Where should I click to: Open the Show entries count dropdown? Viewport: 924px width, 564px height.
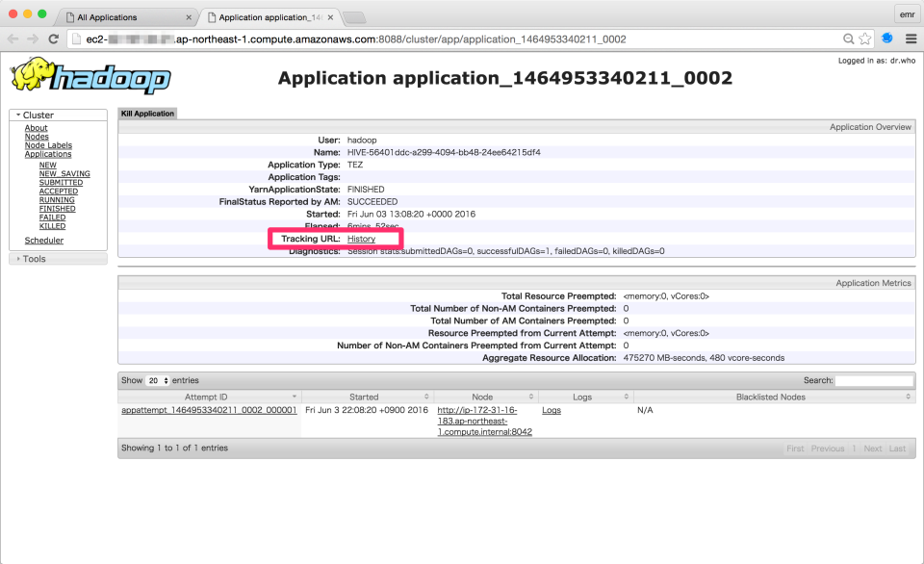(x=158, y=381)
